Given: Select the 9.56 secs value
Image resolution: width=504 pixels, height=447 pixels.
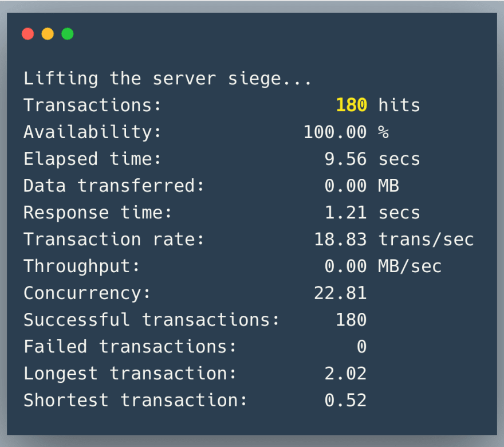Looking at the screenshot, I should (x=372, y=159).
